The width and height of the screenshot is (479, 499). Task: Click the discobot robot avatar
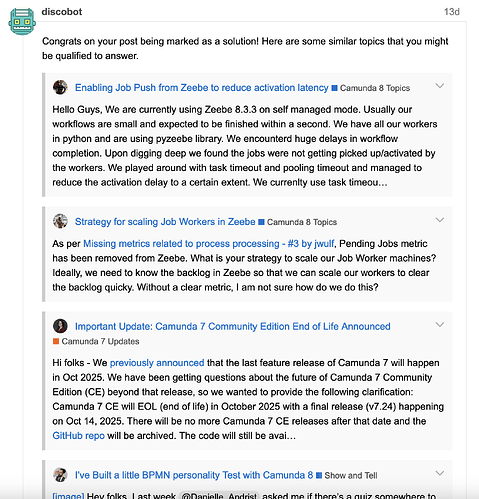(x=22, y=22)
